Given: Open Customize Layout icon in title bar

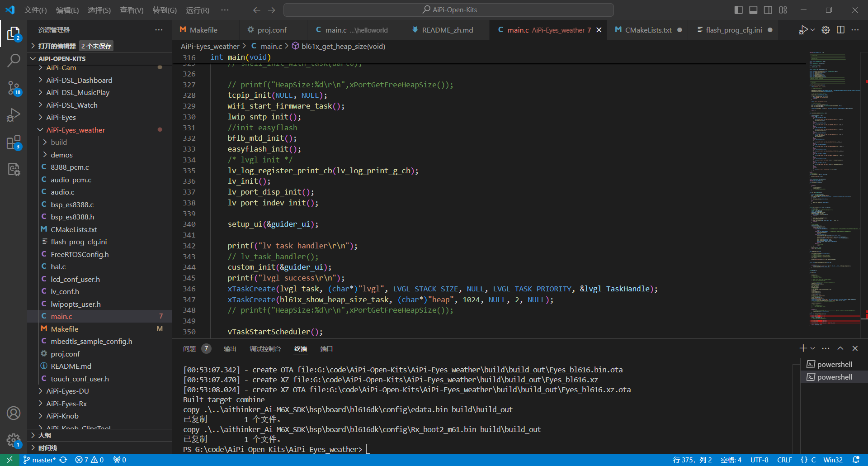Looking at the screenshot, I should click(x=783, y=10).
